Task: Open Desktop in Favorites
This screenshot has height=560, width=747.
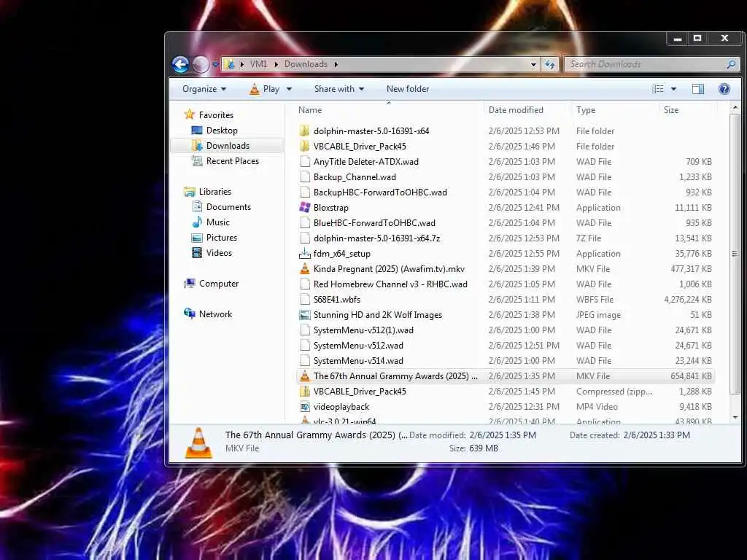Action: [222, 131]
